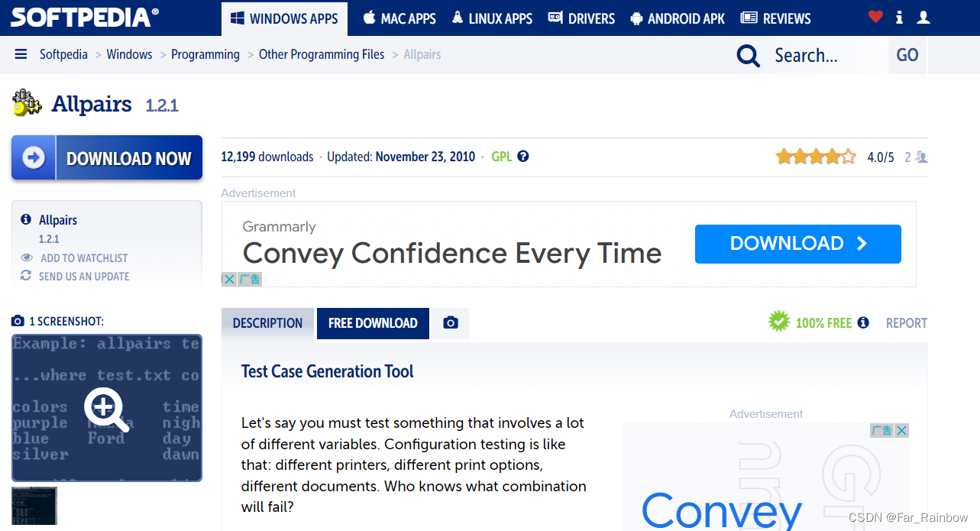This screenshot has height=531, width=980.
Task: Click the user votes count icon
Action: 922,157
